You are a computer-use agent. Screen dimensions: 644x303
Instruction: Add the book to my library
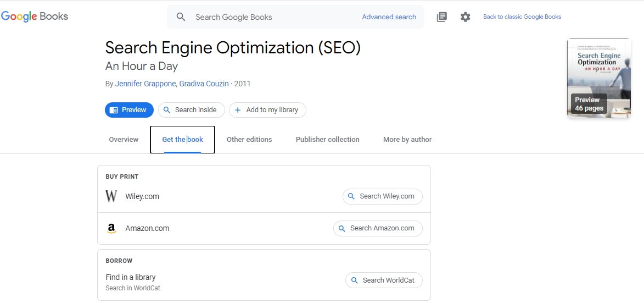coord(267,110)
